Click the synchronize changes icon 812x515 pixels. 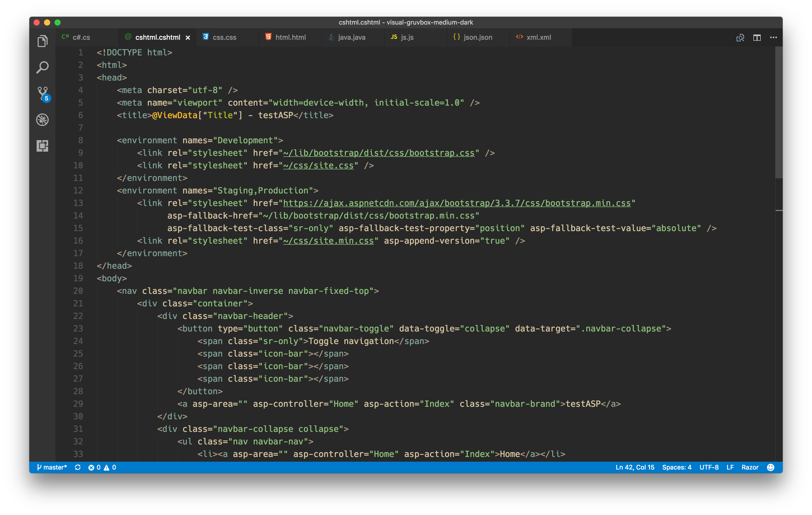tap(77, 467)
